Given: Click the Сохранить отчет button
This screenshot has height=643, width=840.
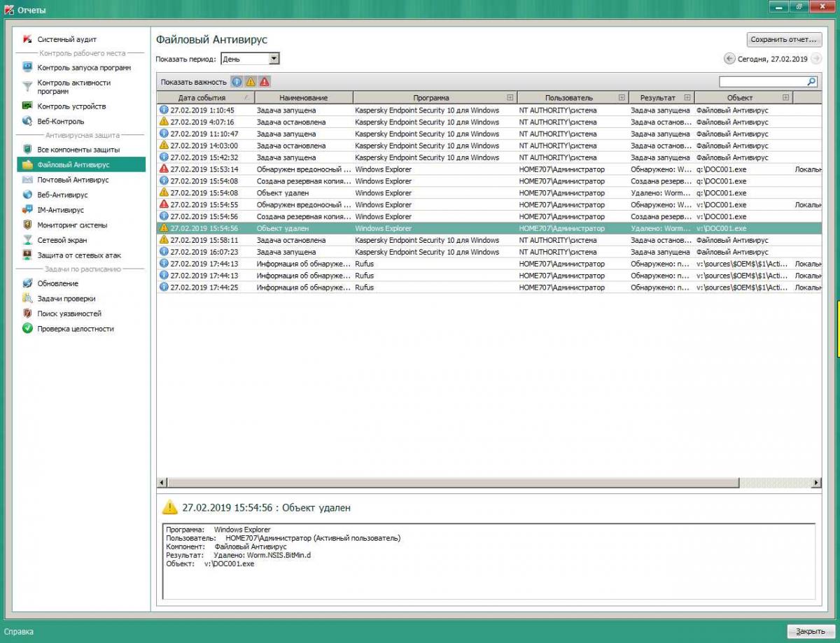Looking at the screenshot, I should coord(784,40).
